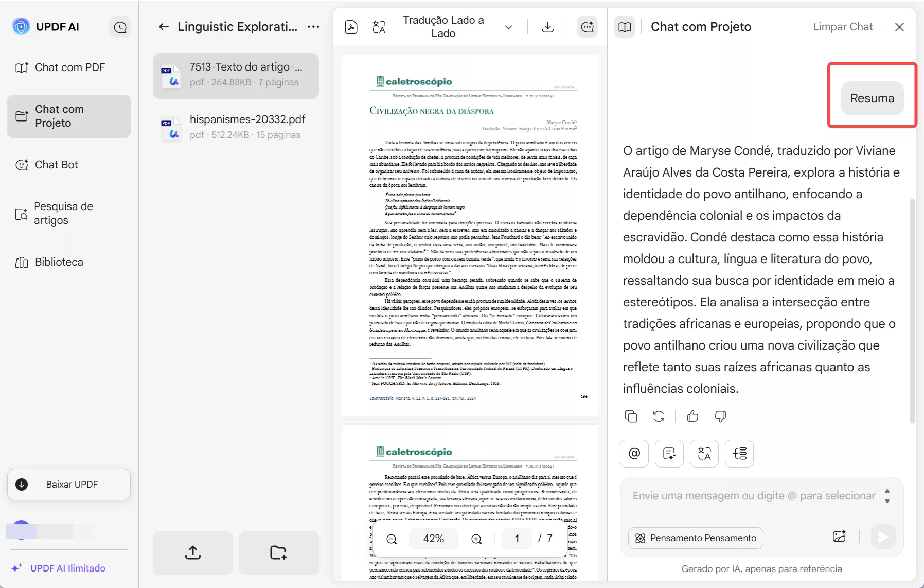Like the AI response with thumbs up

pos(692,416)
